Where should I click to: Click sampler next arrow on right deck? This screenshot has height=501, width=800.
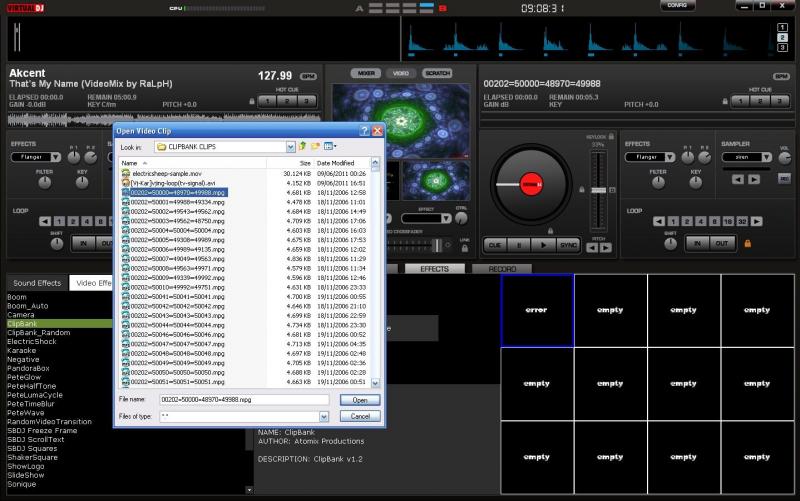coord(754,180)
